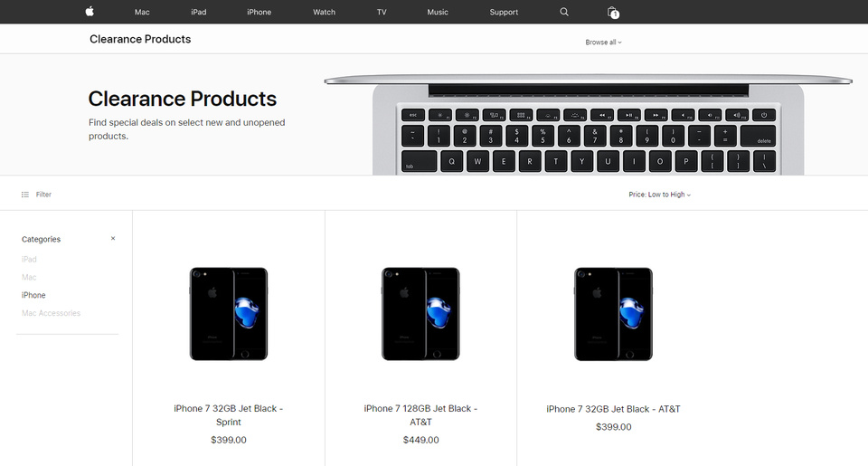
Task: Open the Price: Low to High sort menu
Action: point(659,195)
